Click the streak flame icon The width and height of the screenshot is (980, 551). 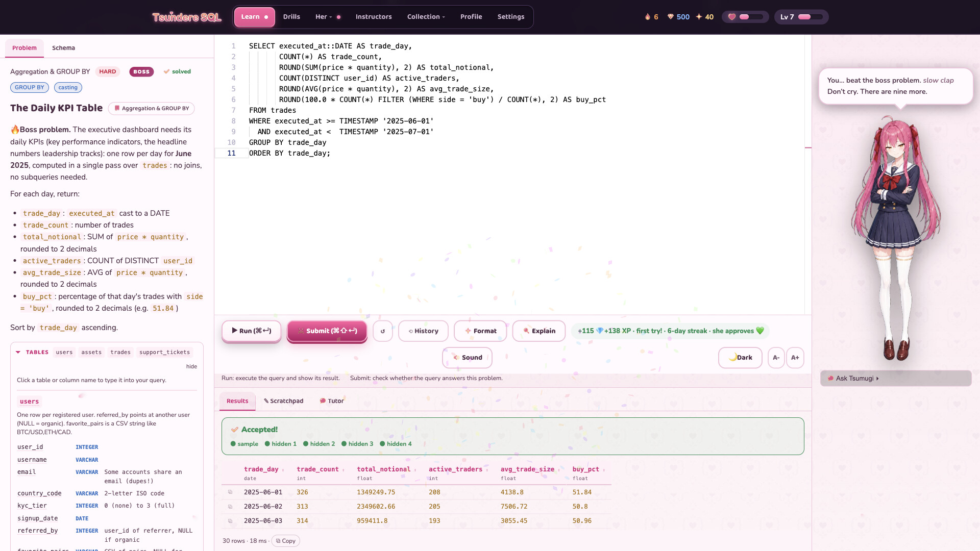pos(648,17)
